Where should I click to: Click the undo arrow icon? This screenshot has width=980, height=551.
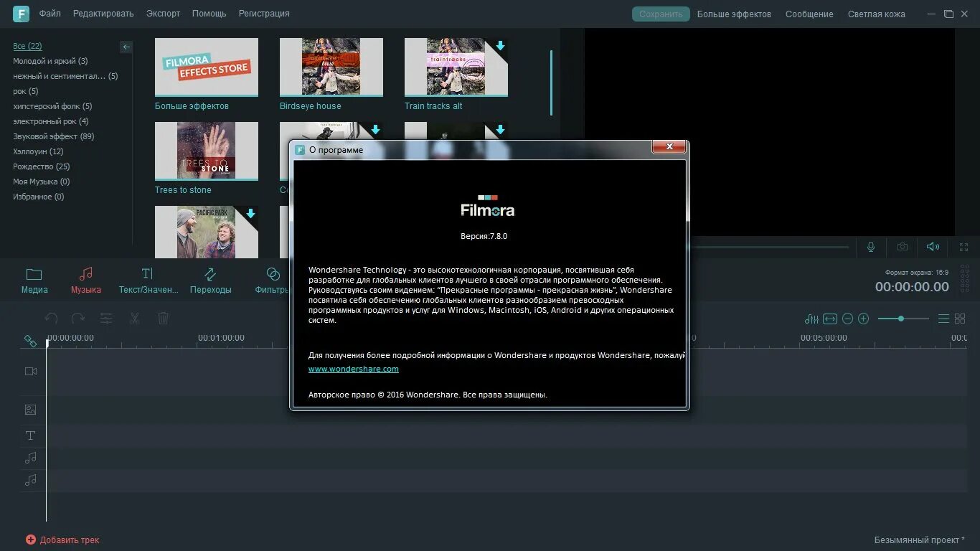click(x=51, y=318)
